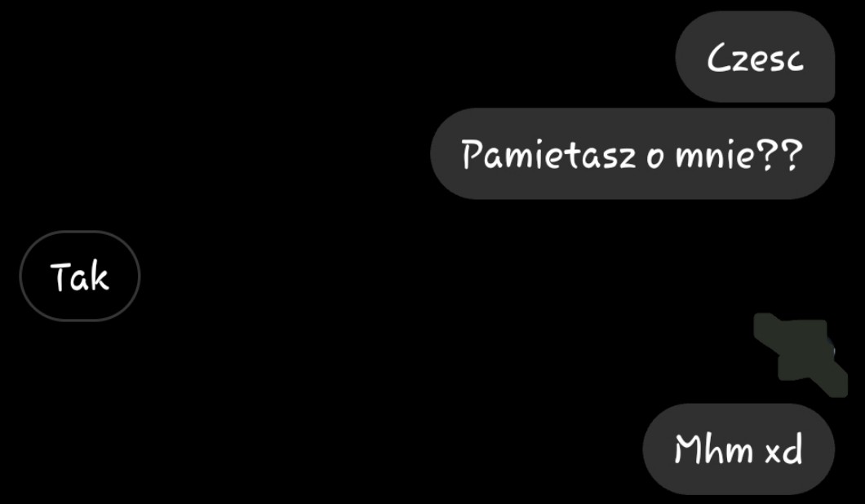Select the 'Czesc' sent message bubble
The height and width of the screenshot is (504, 865).
pyautogui.click(x=755, y=56)
